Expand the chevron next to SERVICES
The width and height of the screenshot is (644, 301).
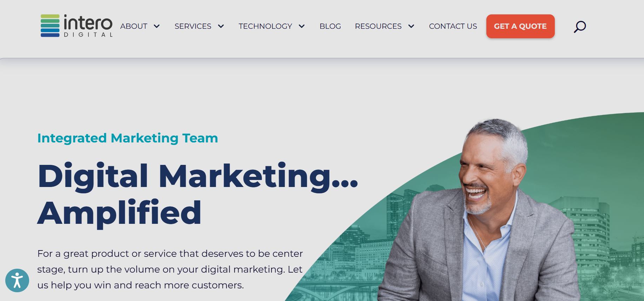[221, 26]
